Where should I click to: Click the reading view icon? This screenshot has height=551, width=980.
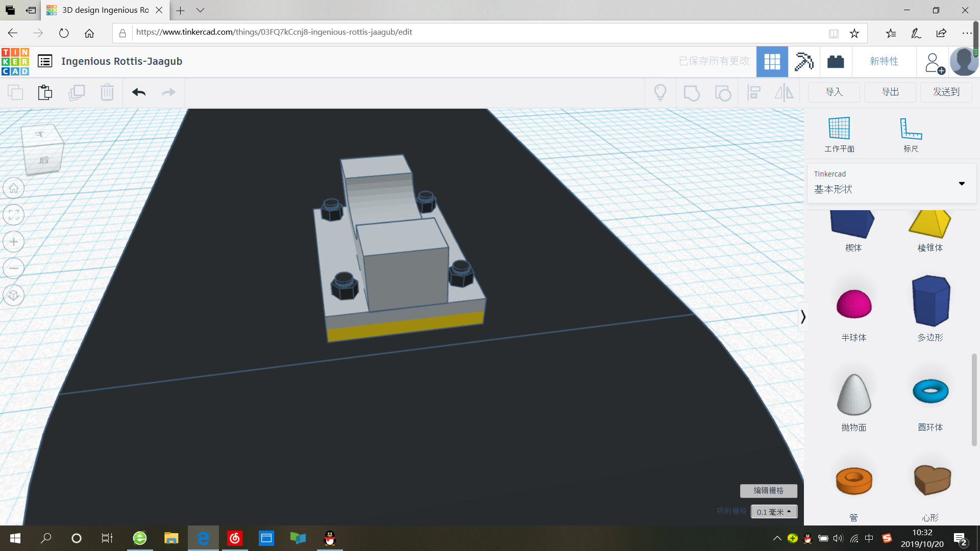coord(834,34)
